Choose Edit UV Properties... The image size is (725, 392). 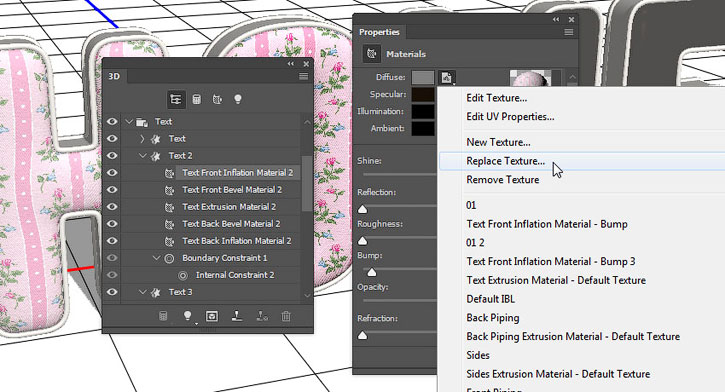(x=510, y=116)
